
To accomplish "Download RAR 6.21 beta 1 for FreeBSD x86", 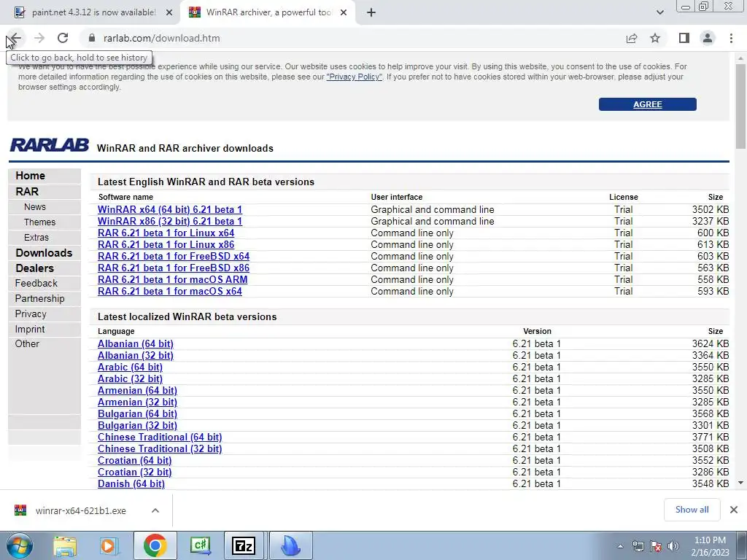I will click(x=174, y=268).
